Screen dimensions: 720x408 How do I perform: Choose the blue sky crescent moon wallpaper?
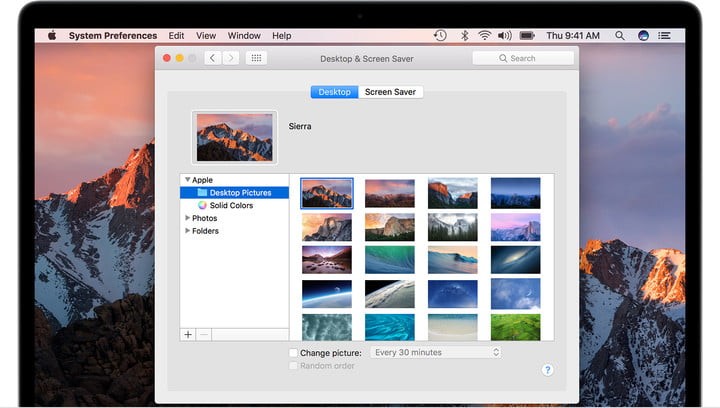tap(516, 294)
